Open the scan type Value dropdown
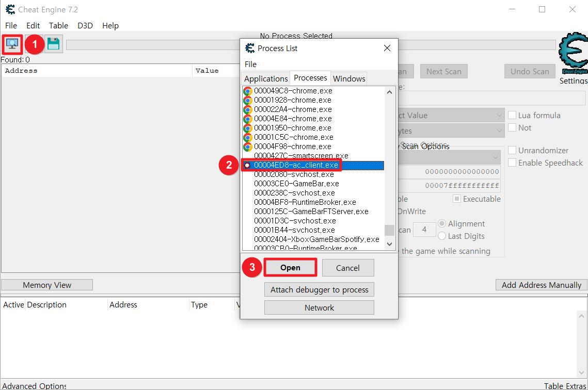Screen dimensions: 588x390 451,115
